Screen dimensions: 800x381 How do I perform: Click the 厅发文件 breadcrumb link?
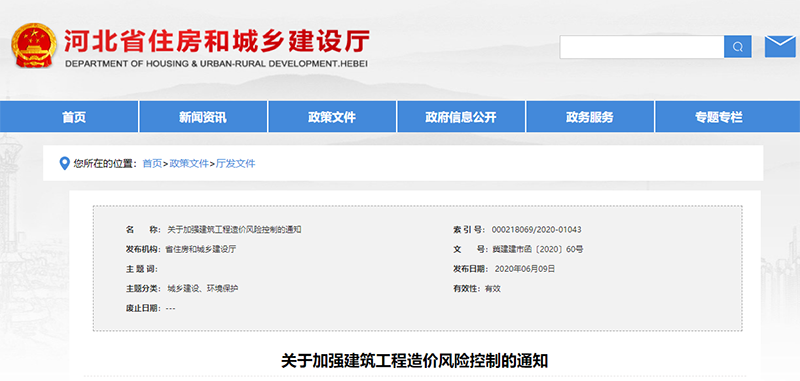[236, 164]
